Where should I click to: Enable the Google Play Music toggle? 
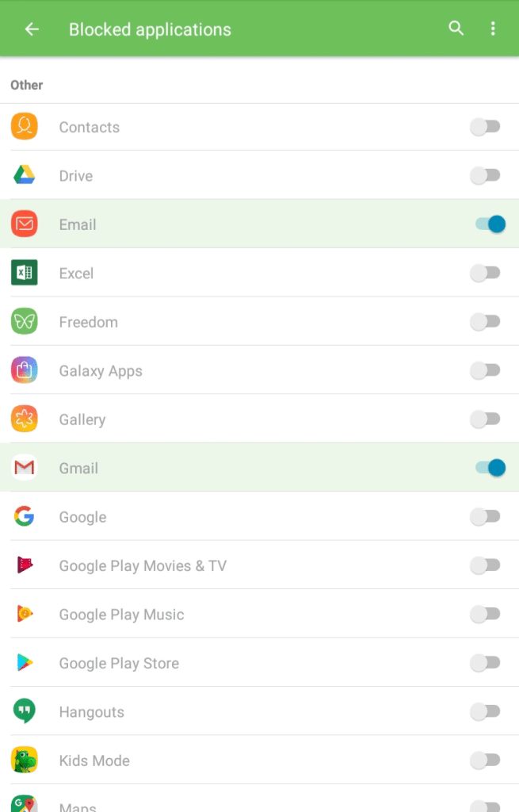(x=486, y=614)
